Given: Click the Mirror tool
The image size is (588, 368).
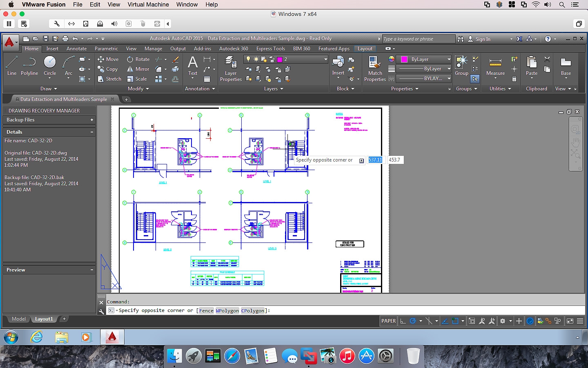Looking at the screenshot, I should (x=138, y=69).
